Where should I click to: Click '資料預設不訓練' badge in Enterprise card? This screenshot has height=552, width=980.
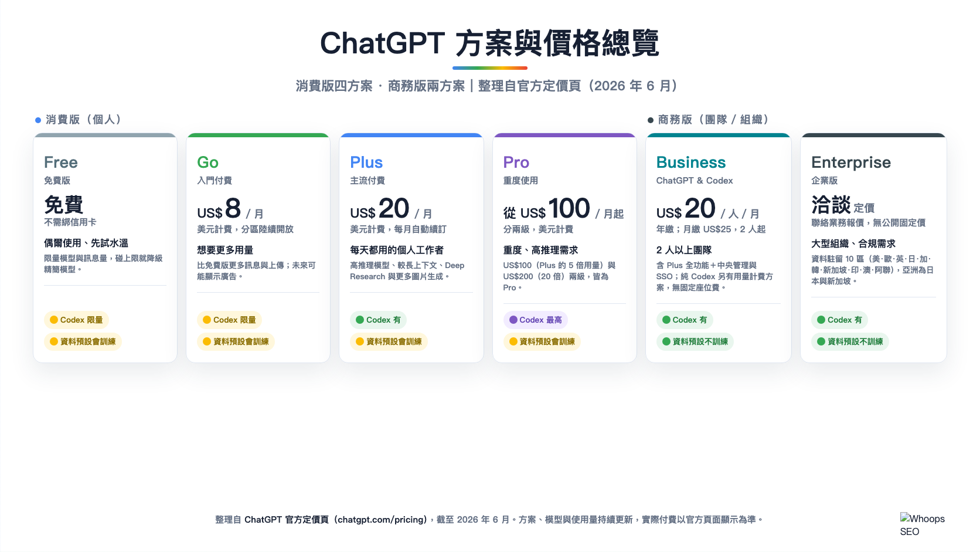tap(850, 341)
